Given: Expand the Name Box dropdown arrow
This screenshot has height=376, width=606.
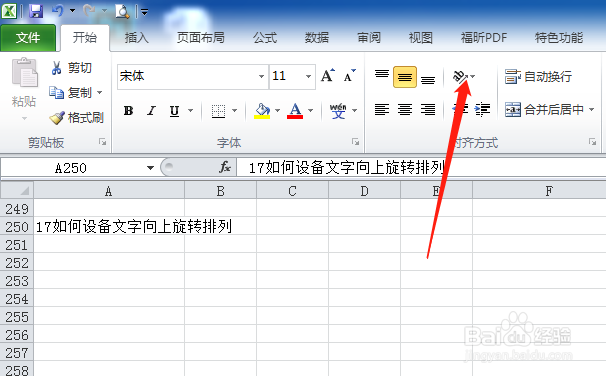Looking at the screenshot, I should [x=150, y=168].
